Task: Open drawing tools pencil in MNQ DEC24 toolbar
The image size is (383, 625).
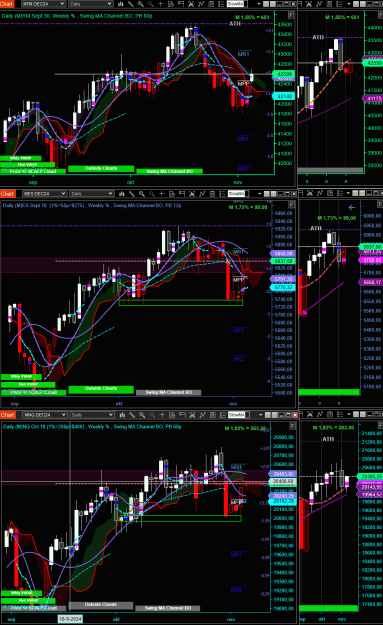Action: (x=132, y=415)
